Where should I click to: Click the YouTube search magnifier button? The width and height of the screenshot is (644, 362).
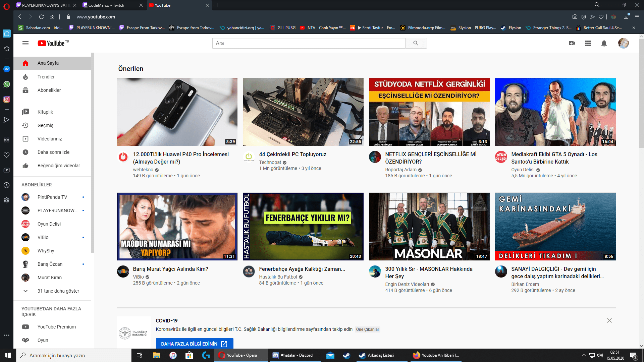tap(416, 43)
